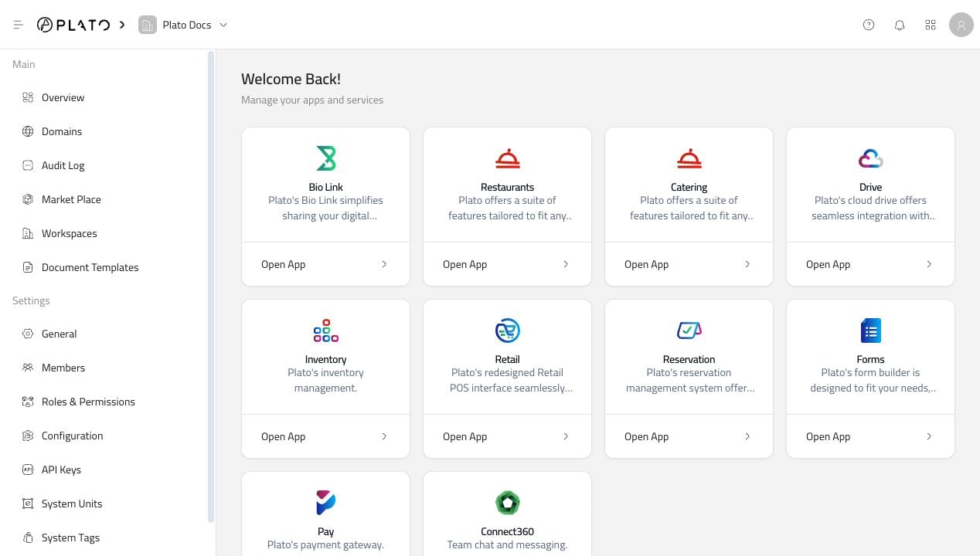Image resolution: width=980 pixels, height=556 pixels.
Task: Click Open App under Retail
Action: (465, 436)
